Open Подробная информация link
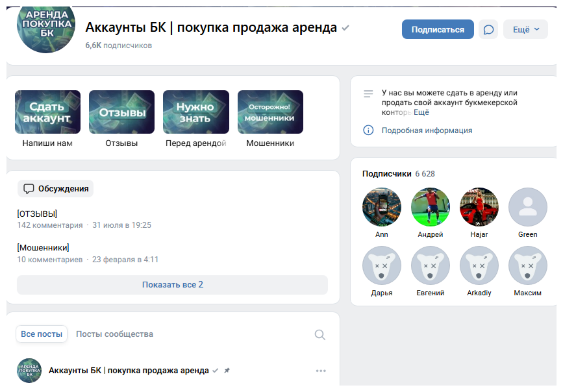Image resolution: width=563 pixels, height=392 pixels. pos(427,130)
